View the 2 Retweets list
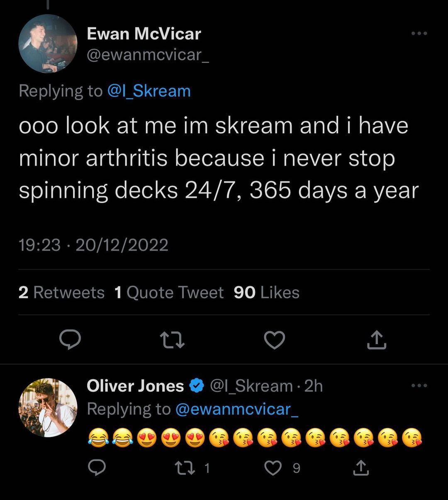Viewport: 448px width, 500px height. (x=61, y=293)
